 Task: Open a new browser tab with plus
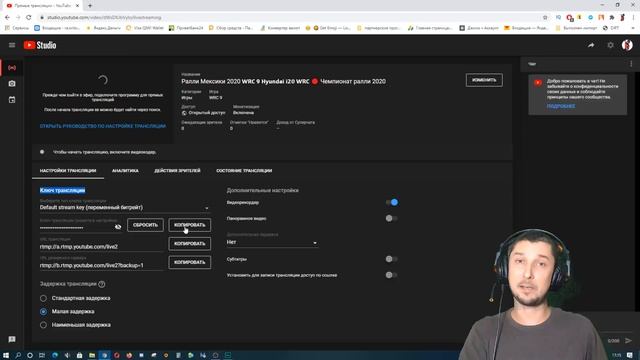90,6
